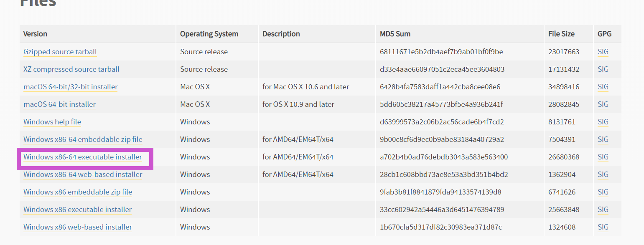Click Windows x86-64 executable installer link
This screenshot has width=644, height=245.
tap(83, 157)
